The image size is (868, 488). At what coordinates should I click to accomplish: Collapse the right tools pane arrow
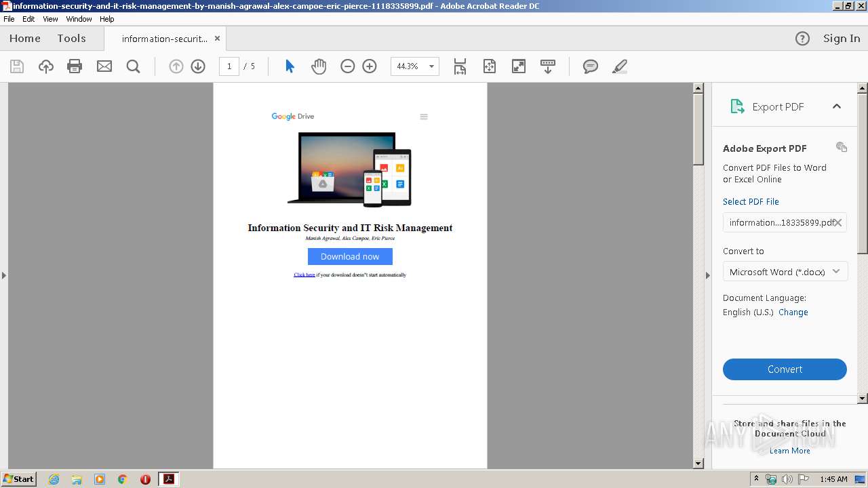pos(708,275)
